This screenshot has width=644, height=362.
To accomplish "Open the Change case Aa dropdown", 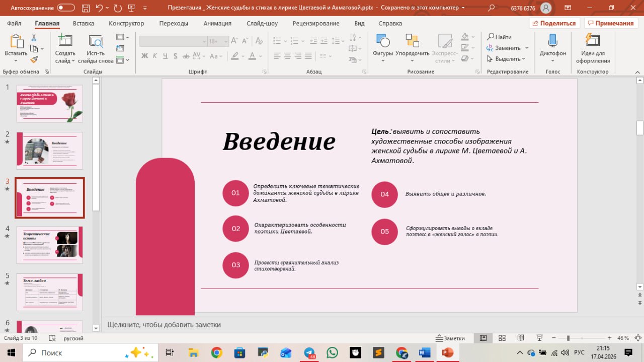I will (x=217, y=56).
